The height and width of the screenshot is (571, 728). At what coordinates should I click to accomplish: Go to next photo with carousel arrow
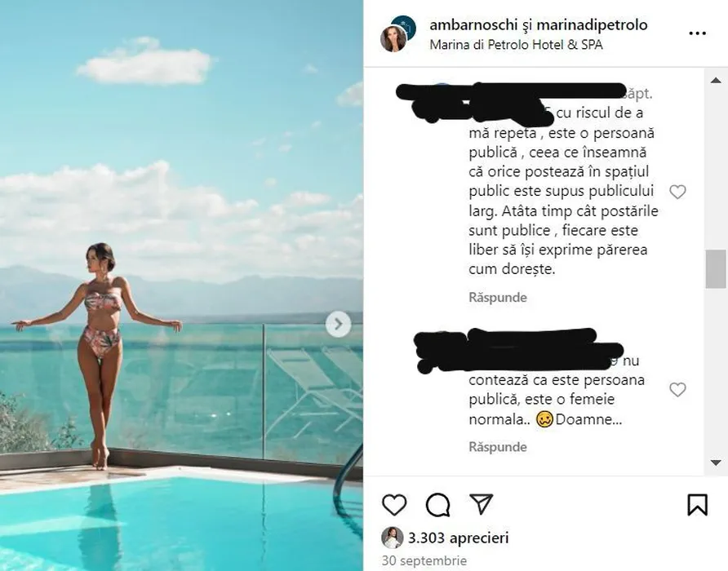pos(338,325)
